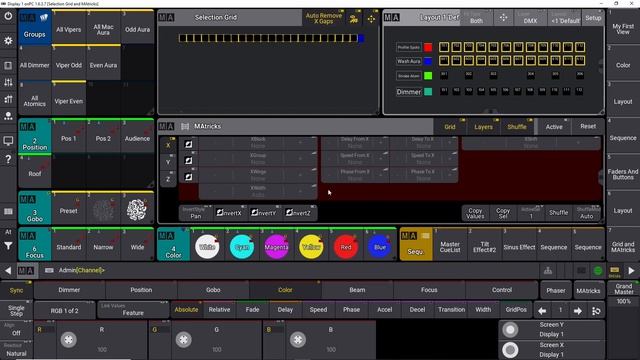Click the Z invert icon in MAtricks
The width and height of the screenshot is (640, 360).
click(x=188, y=177)
